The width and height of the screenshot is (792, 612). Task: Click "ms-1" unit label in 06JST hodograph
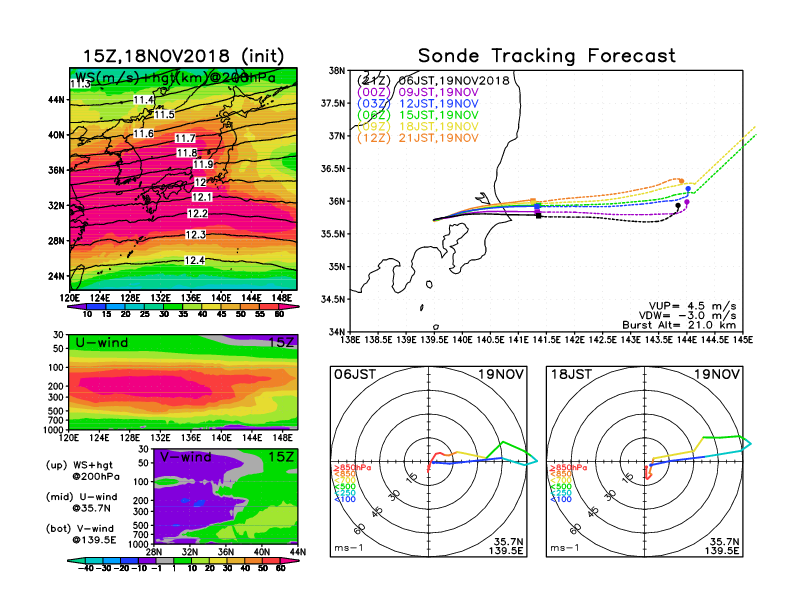point(349,548)
